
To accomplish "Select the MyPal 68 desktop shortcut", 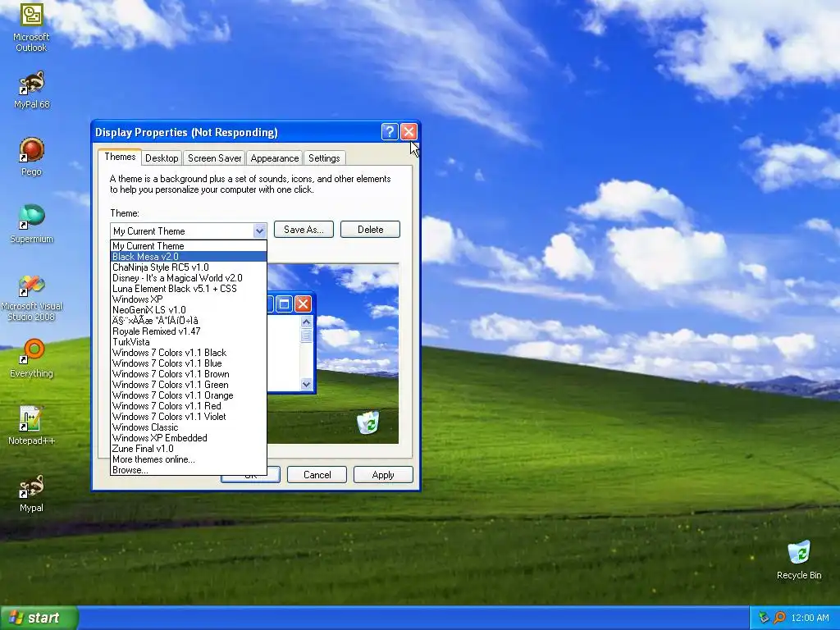I will (31, 90).
